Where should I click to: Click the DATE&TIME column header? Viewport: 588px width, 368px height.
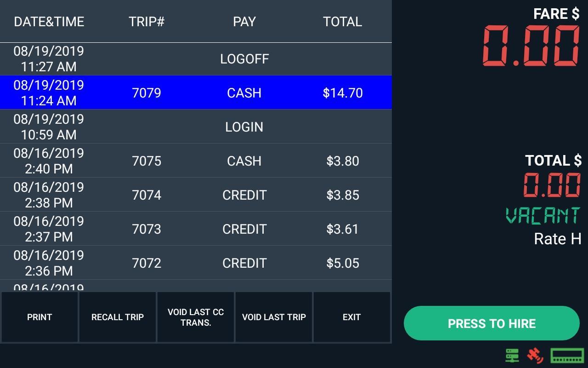click(x=49, y=22)
